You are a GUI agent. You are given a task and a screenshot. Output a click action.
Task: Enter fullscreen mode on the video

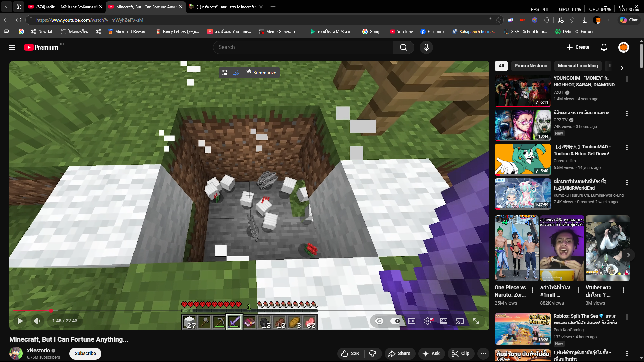click(476, 321)
